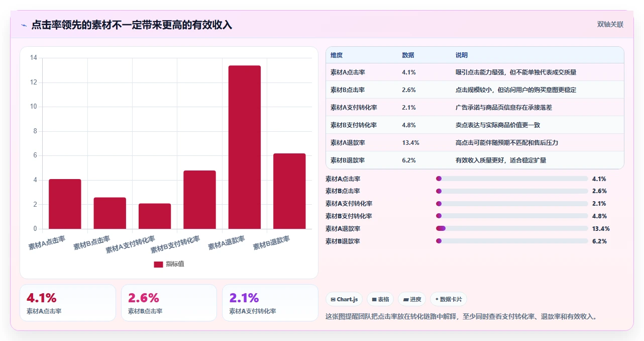This screenshot has height=341, width=644.
Task: Click the note 卖点表达与实际商品价值更一致
Action: click(498, 125)
